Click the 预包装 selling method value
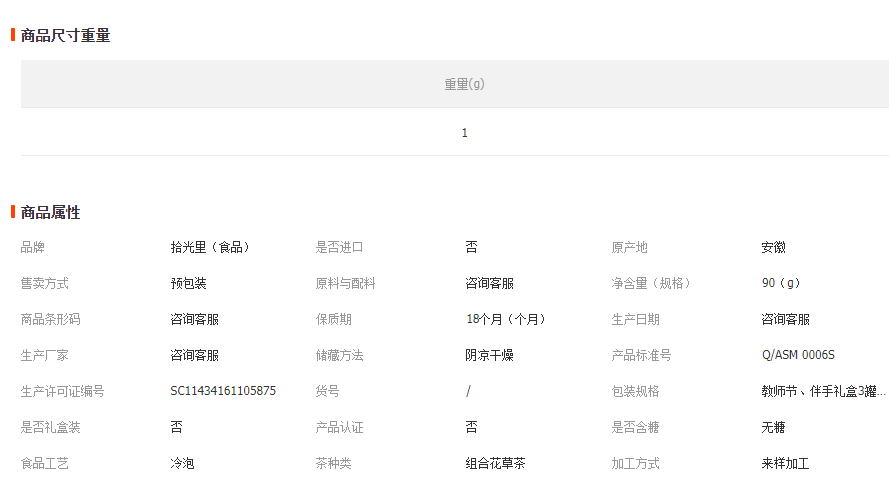The width and height of the screenshot is (889, 494). click(x=188, y=283)
